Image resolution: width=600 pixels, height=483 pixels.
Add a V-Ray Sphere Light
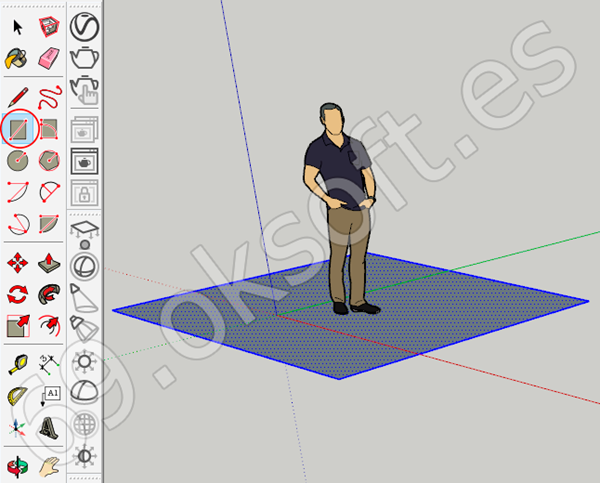pos(85,264)
